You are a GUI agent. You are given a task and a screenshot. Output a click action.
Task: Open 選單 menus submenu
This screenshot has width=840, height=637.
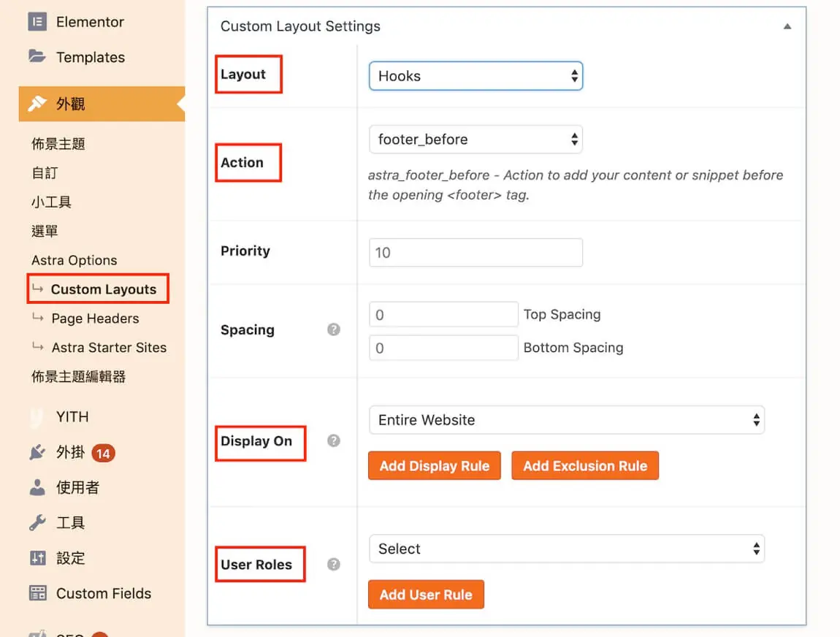tap(45, 231)
